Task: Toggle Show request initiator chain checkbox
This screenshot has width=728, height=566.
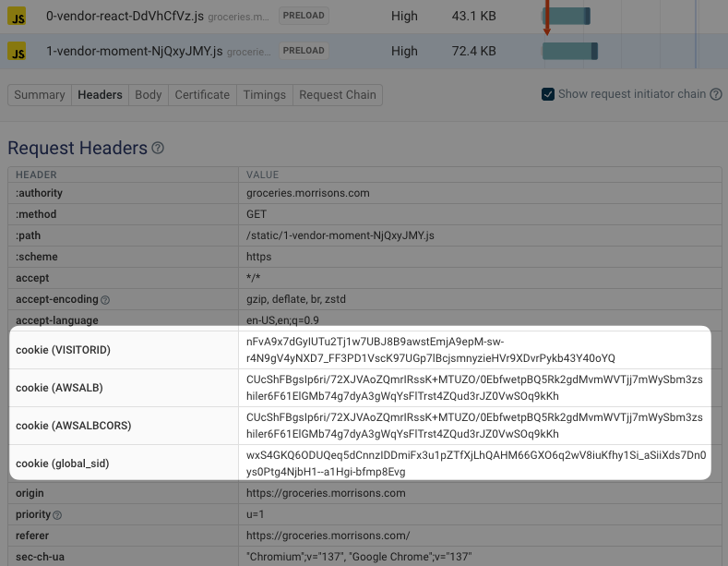Action: [x=548, y=94]
